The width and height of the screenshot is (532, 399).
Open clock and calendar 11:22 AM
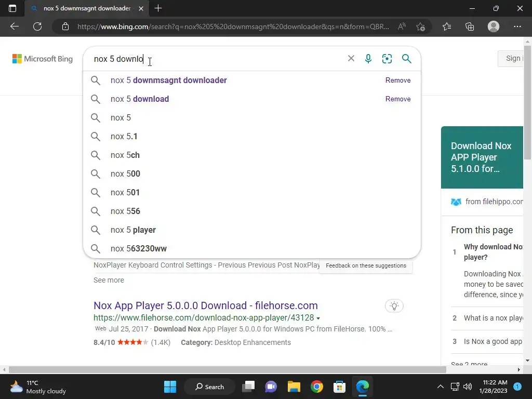coord(493,387)
